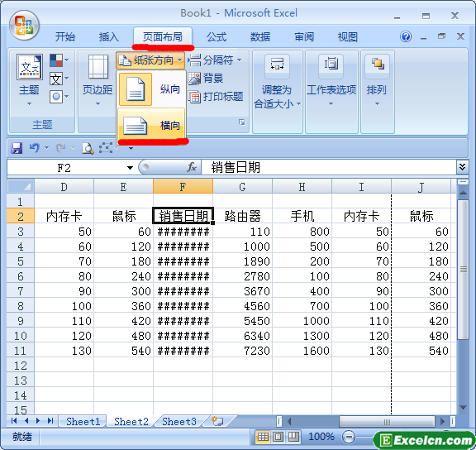This screenshot has width=476, height=450.
Task: Open the Name Box dropdown arrow
Action: coord(130,168)
